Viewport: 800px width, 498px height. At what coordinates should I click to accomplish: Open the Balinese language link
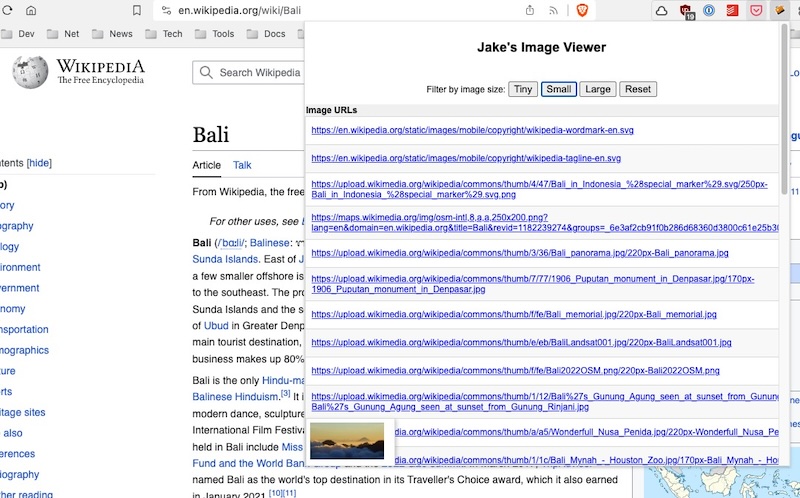(269, 243)
